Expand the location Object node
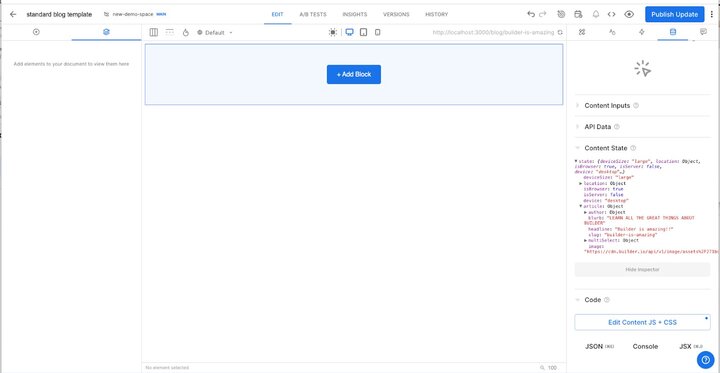Image resolution: width=720 pixels, height=373 pixels. click(x=581, y=183)
